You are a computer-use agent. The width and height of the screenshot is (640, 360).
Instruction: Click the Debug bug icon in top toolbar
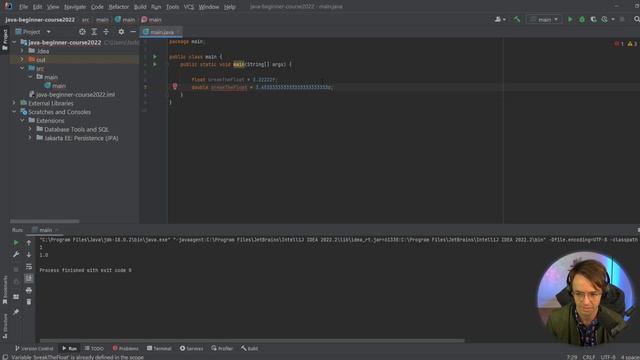coord(582,19)
